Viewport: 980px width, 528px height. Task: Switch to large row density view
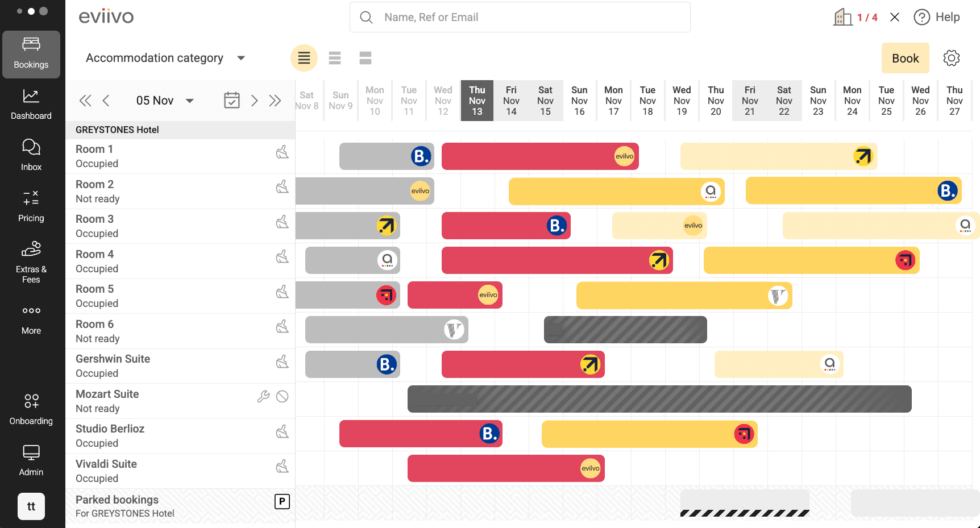pyautogui.click(x=366, y=58)
